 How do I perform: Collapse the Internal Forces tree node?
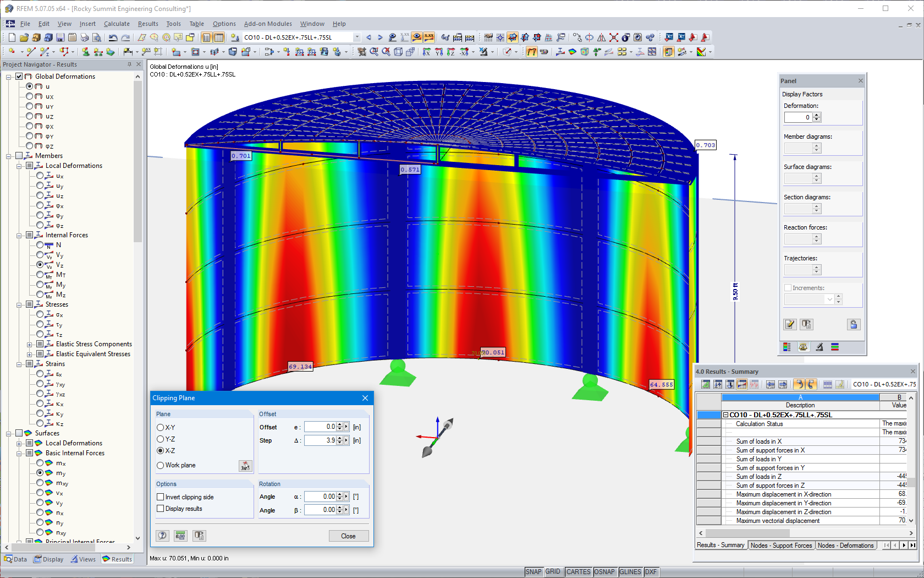click(19, 235)
